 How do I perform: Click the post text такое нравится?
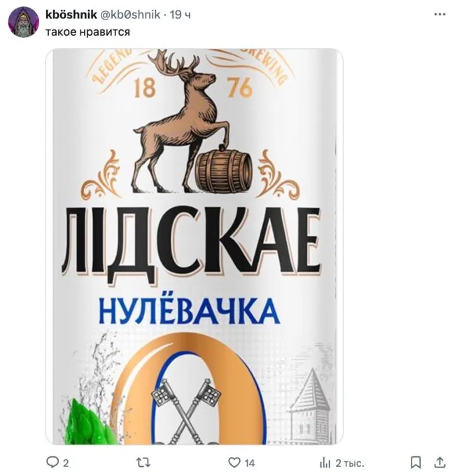pyautogui.click(x=87, y=31)
